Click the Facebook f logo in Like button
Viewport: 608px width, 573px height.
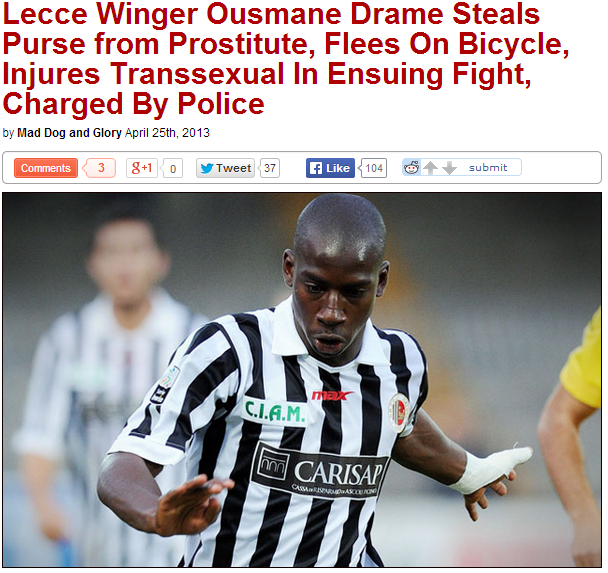coord(316,168)
